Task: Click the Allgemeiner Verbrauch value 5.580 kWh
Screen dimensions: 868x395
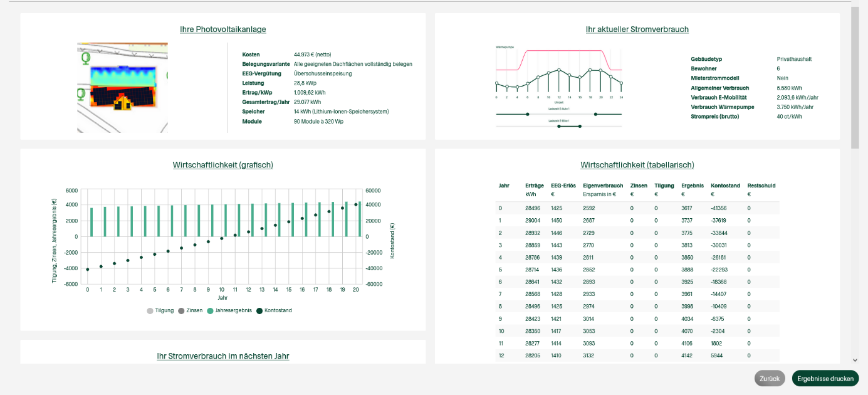Action: (x=789, y=88)
